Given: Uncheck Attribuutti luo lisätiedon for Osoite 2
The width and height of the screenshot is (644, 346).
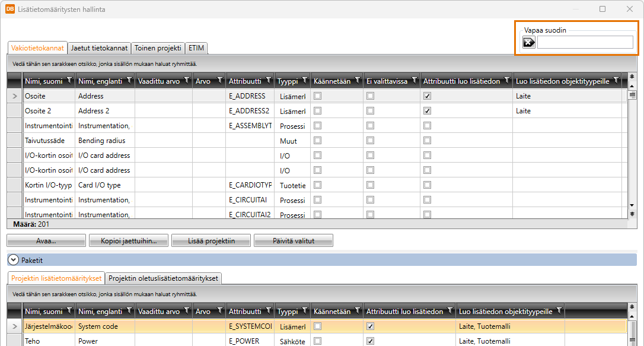Looking at the screenshot, I should coord(427,110).
